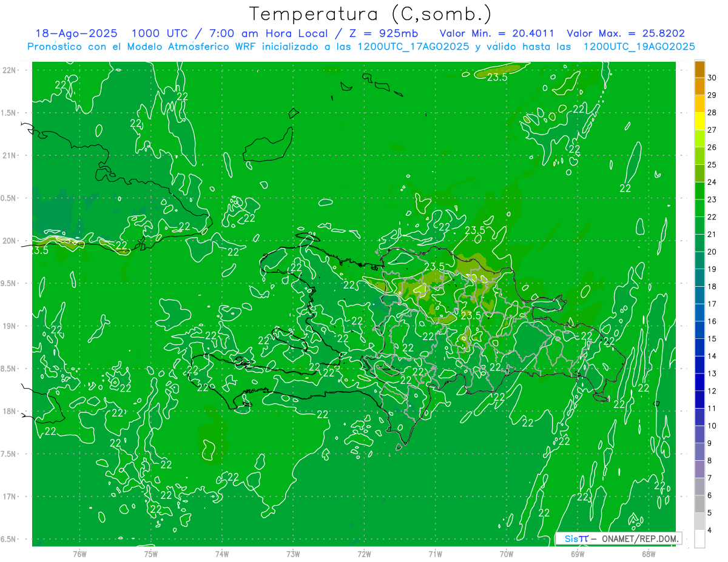Click the "73W" longitude axis label
The height and width of the screenshot is (562, 728).
(293, 554)
